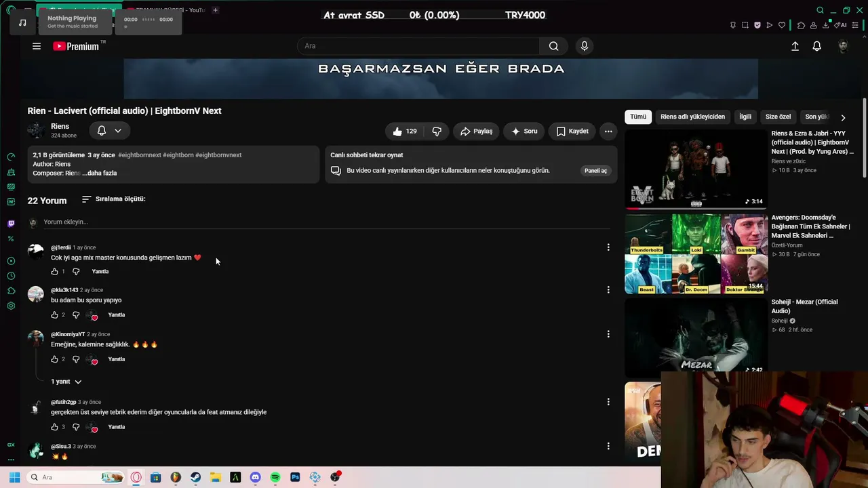This screenshot has height=488, width=868.
Task: Like the comment by @fatih2gp
Action: tap(54, 427)
